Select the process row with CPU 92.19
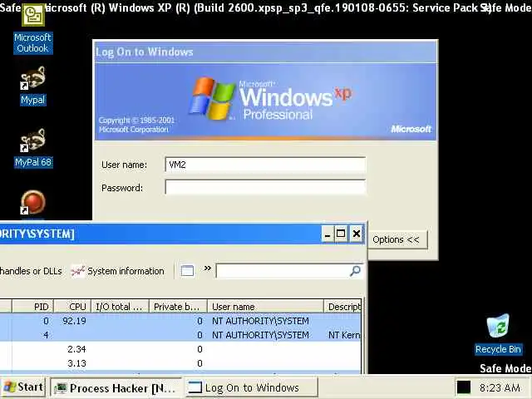 [x=180, y=321]
